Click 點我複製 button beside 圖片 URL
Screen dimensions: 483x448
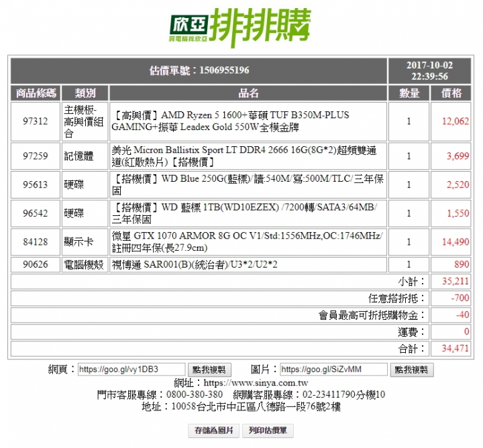(x=412, y=370)
